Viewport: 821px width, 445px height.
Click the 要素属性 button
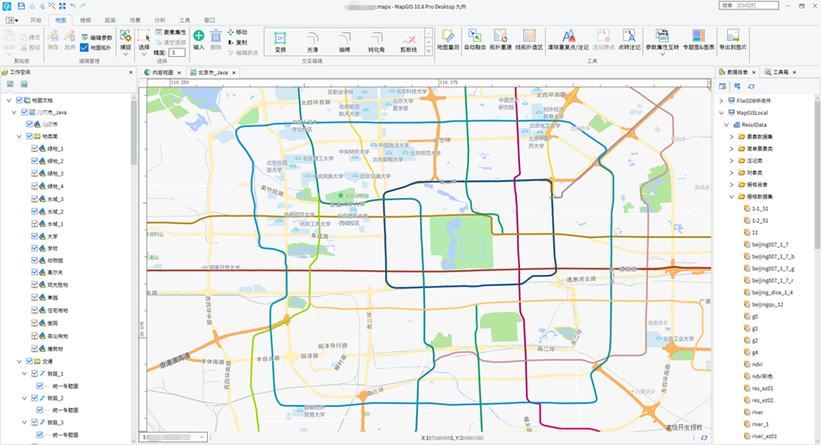(170, 32)
